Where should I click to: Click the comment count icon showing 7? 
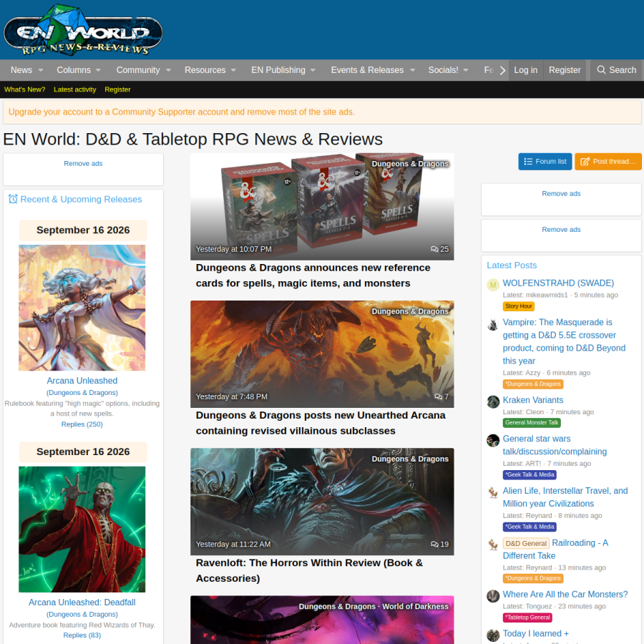tap(438, 396)
